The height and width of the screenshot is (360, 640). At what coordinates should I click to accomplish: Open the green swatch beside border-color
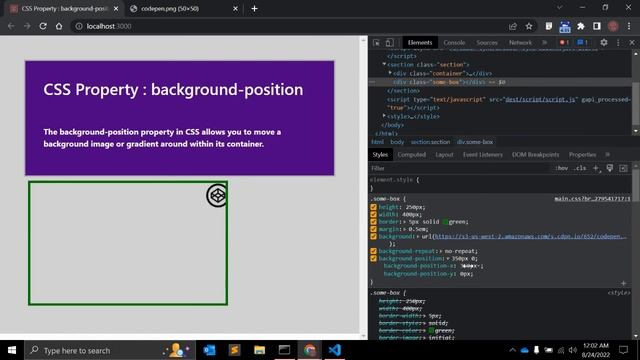point(431,330)
